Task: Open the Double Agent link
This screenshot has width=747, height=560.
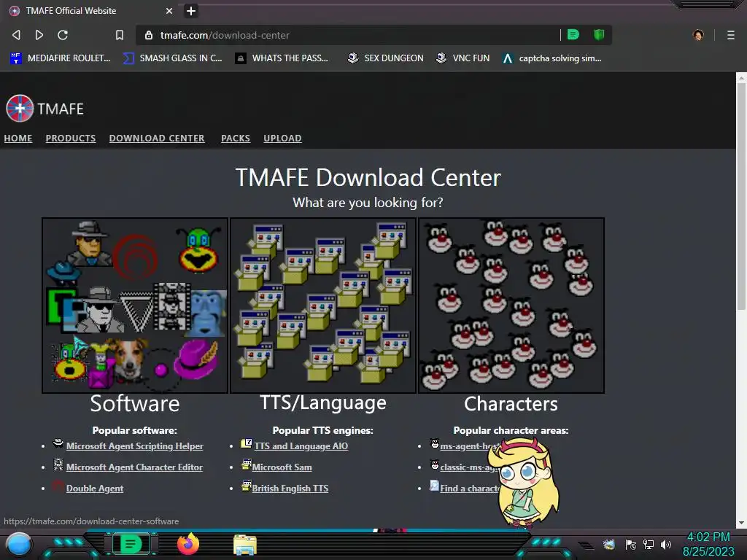Action: pyautogui.click(x=95, y=488)
